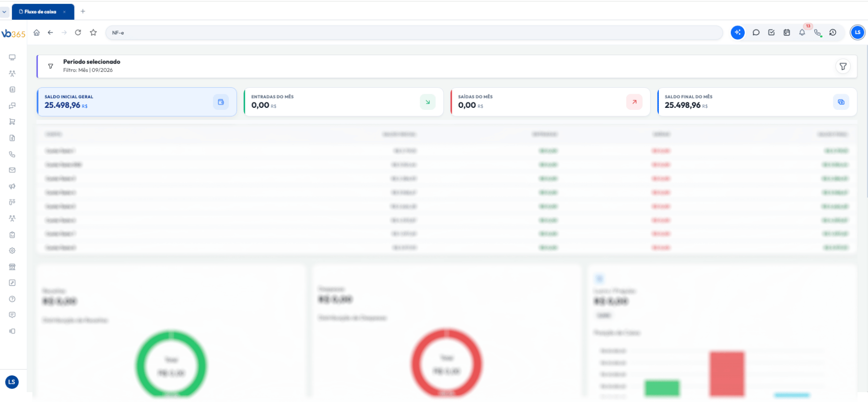The width and height of the screenshot is (868, 402).
Task: Open the chat bubble icon in top bar
Action: click(756, 33)
